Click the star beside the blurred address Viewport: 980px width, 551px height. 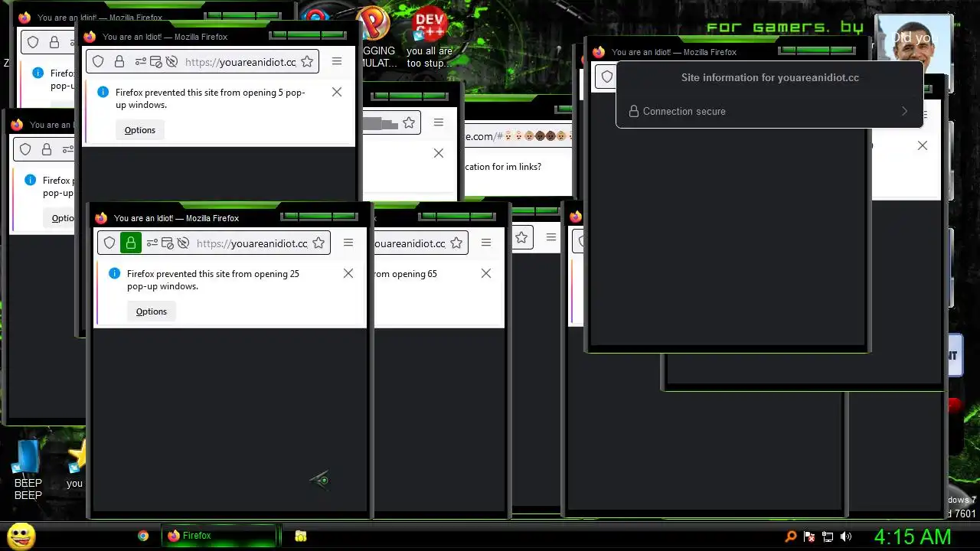[x=409, y=122]
